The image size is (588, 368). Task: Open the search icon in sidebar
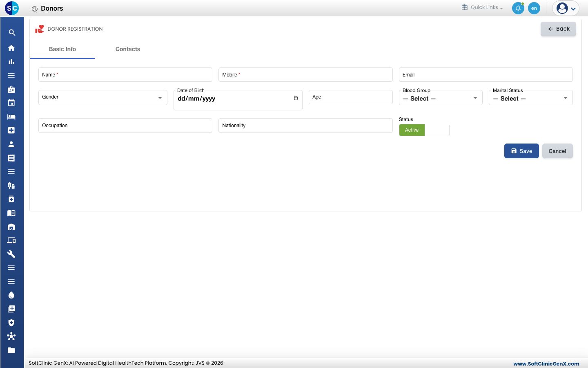12,33
